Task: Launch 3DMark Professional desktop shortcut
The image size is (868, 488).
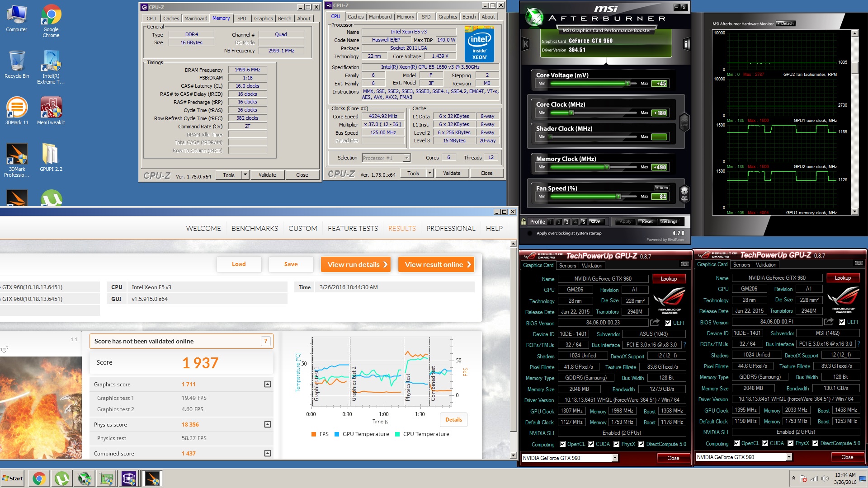Action: tap(17, 160)
